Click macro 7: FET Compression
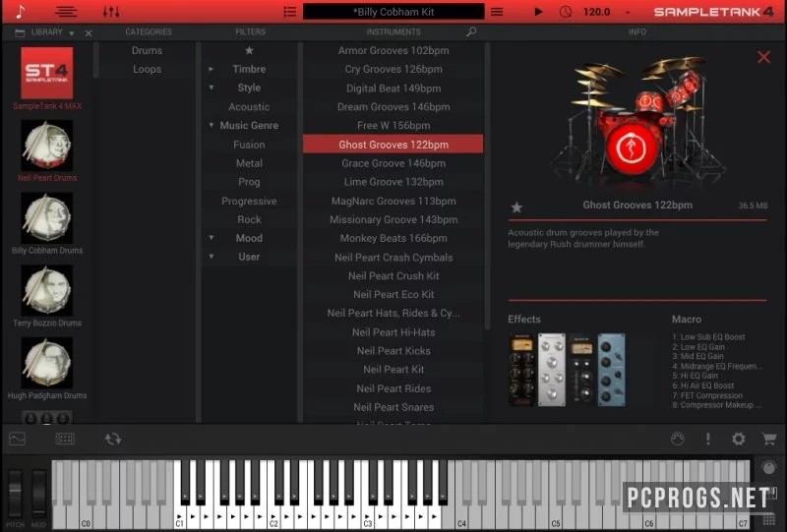 coord(707,395)
